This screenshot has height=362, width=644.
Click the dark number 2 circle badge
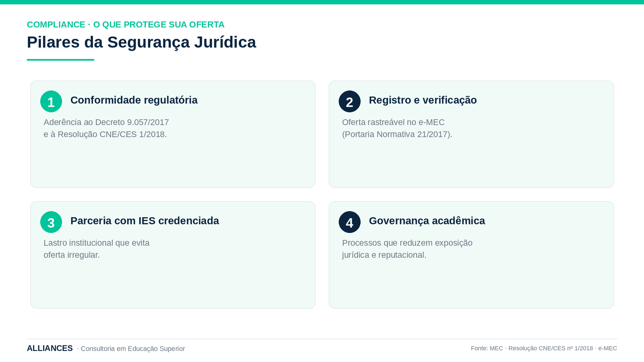point(349,101)
